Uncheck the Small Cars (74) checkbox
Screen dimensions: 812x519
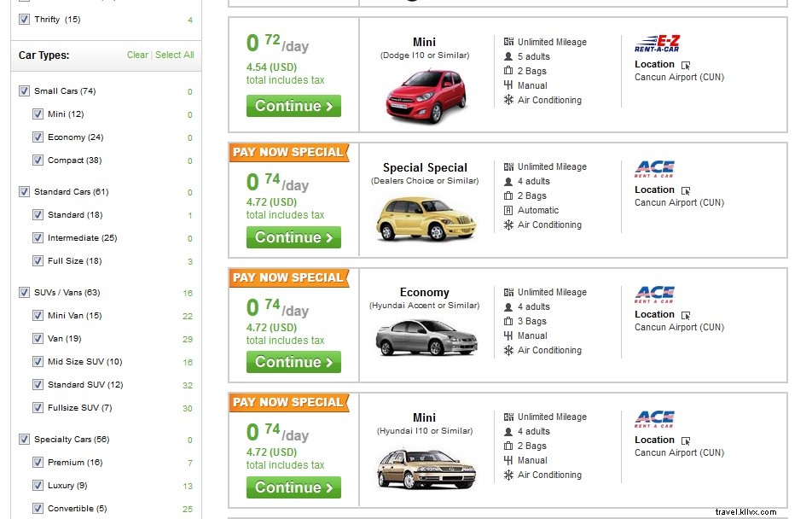[x=24, y=91]
